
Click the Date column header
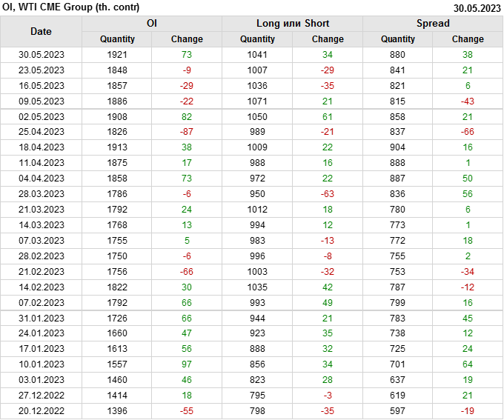click(x=41, y=31)
